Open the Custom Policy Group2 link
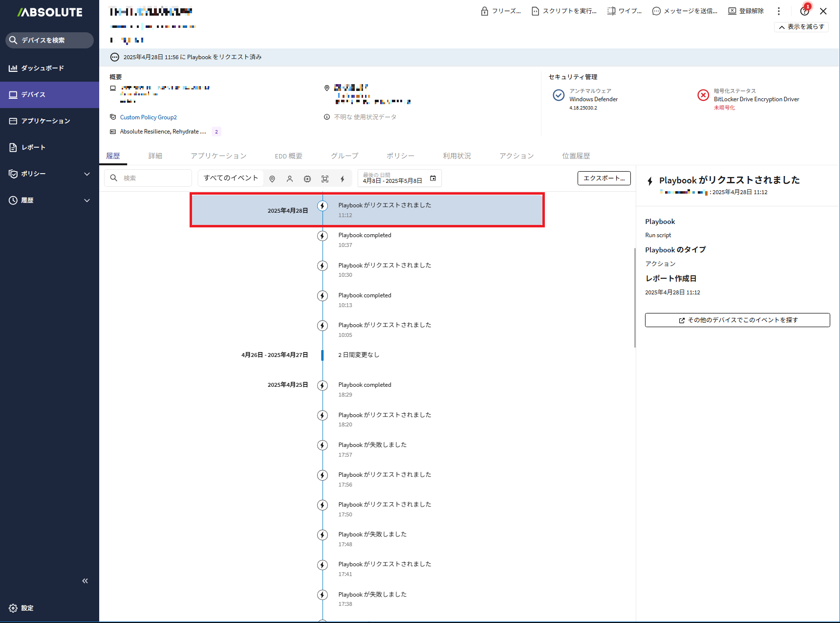 [149, 117]
